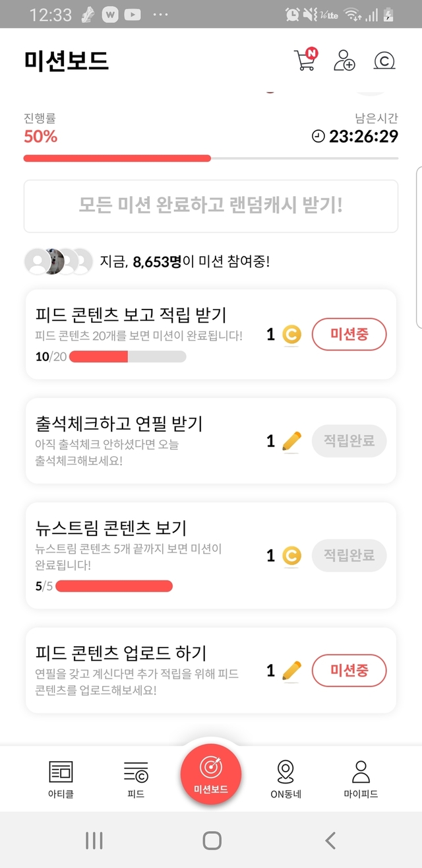Open the 아티클 tab

click(x=61, y=778)
